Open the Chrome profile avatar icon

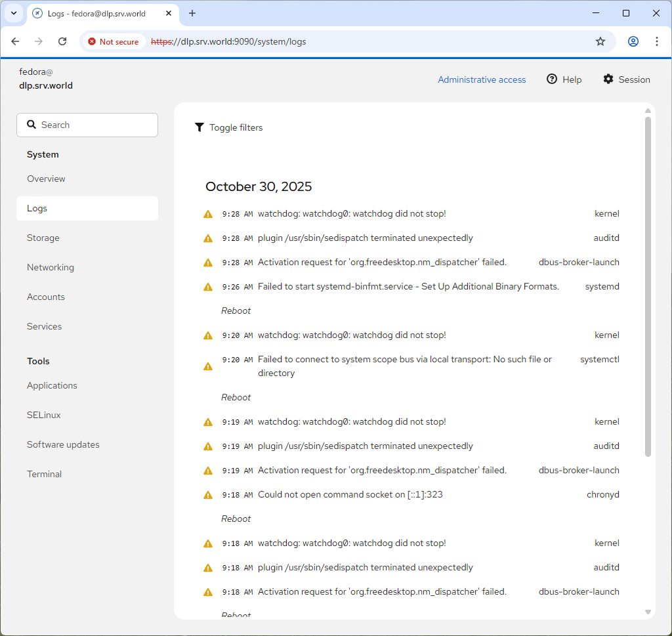coord(633,41)
